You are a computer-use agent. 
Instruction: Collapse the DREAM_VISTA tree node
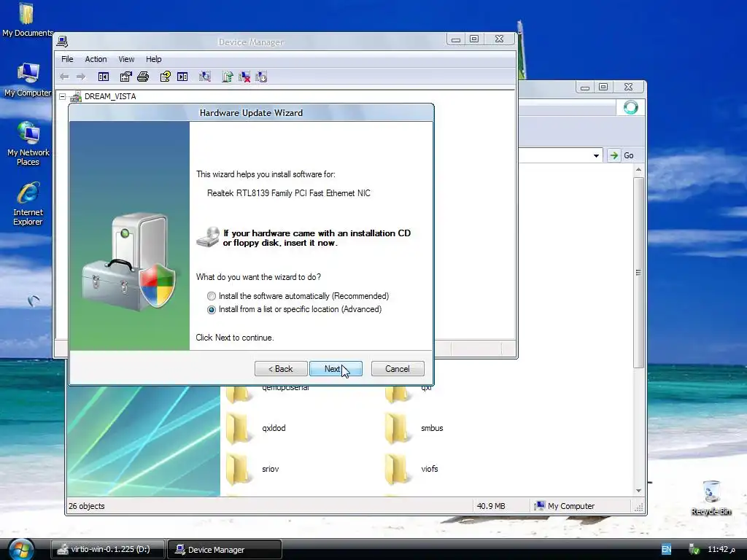[63, 97]
